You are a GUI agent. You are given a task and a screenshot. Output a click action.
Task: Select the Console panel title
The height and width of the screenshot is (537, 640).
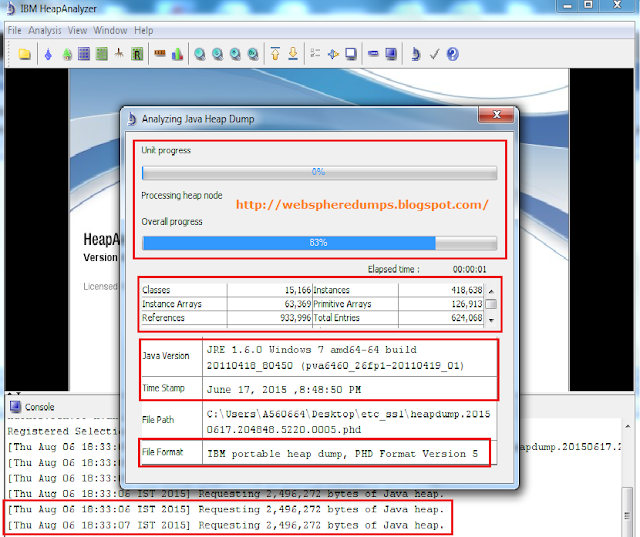click(x=40, y=407)
